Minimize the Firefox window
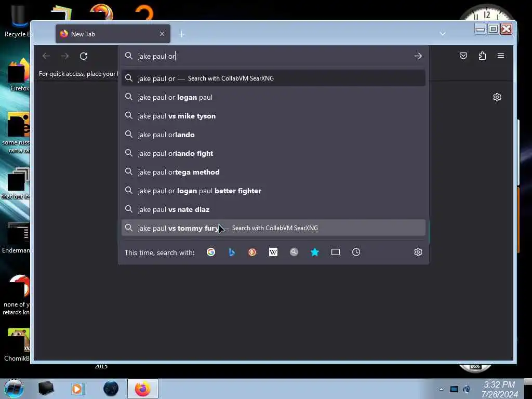Viewport: 532px width, 399px height. pyautogui.click(x=480, y=29)
